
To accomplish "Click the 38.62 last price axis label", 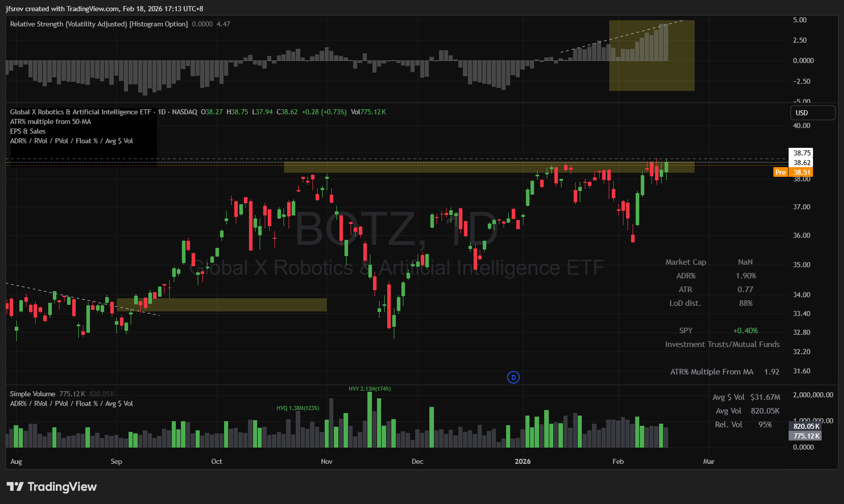I will click(802, 163).
